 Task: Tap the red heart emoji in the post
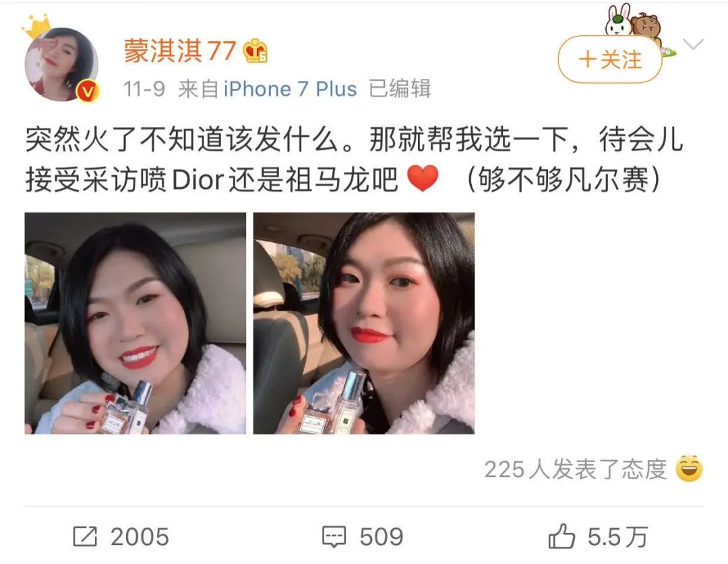[423, 178]
